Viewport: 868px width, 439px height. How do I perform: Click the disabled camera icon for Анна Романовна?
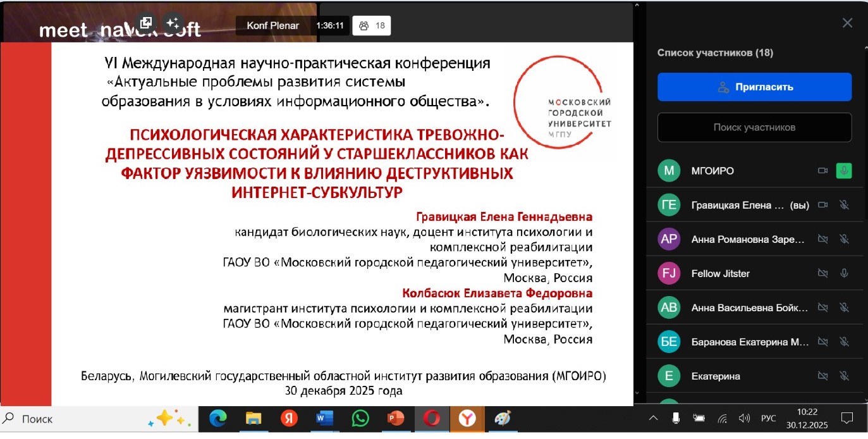click(822, 239)
